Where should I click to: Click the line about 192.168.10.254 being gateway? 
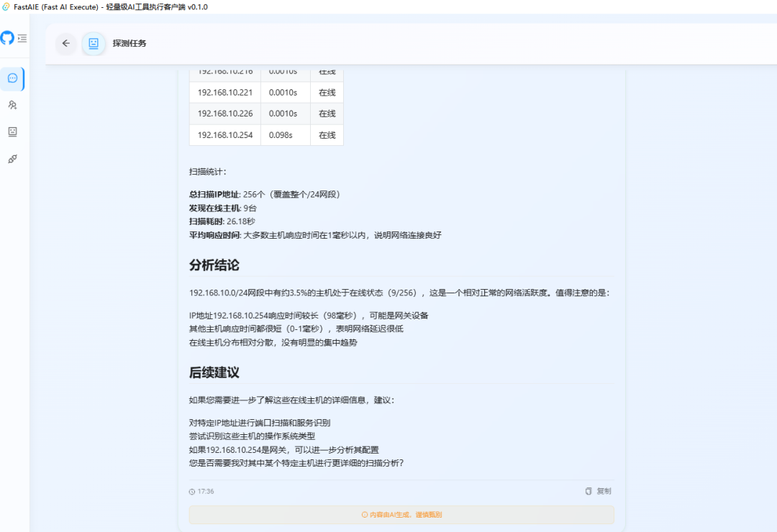[x=309, y=316]
